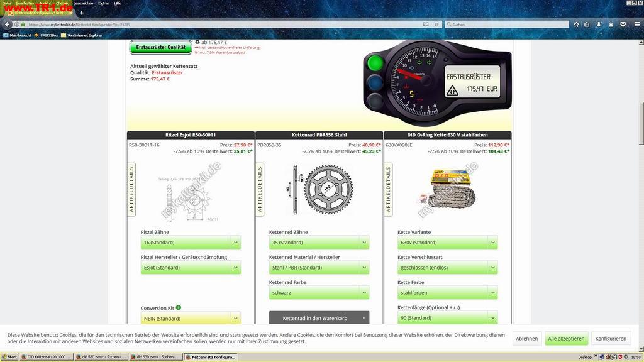Go to home page icon
This screenshot has width=644, height=362.
pyautogui.click(x=611, y=25)
